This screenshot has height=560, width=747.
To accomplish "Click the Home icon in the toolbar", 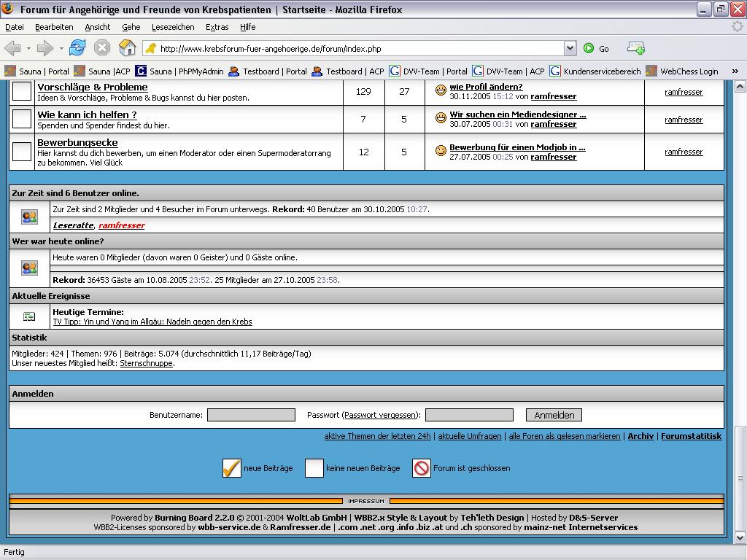I will click(x=127, y=48).
